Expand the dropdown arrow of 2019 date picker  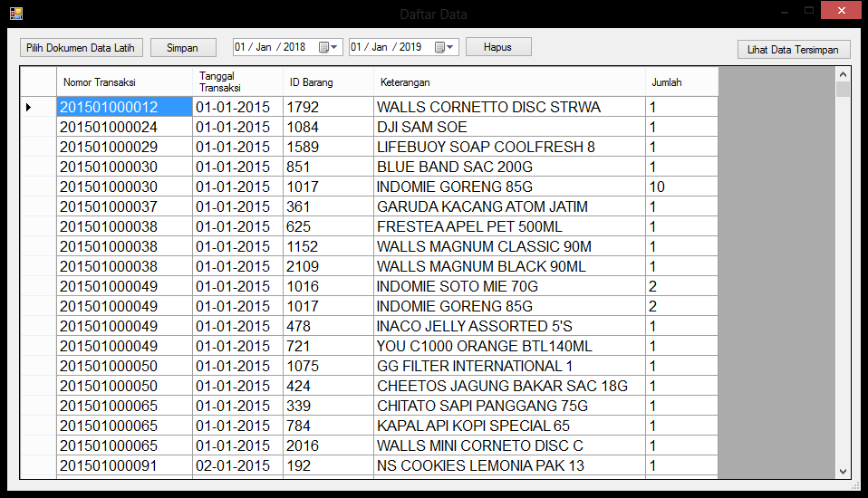point(450,47)
